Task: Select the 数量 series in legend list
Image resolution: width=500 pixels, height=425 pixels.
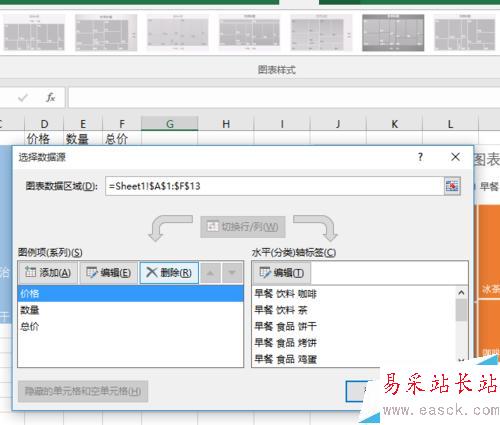Action: (131, 310)
